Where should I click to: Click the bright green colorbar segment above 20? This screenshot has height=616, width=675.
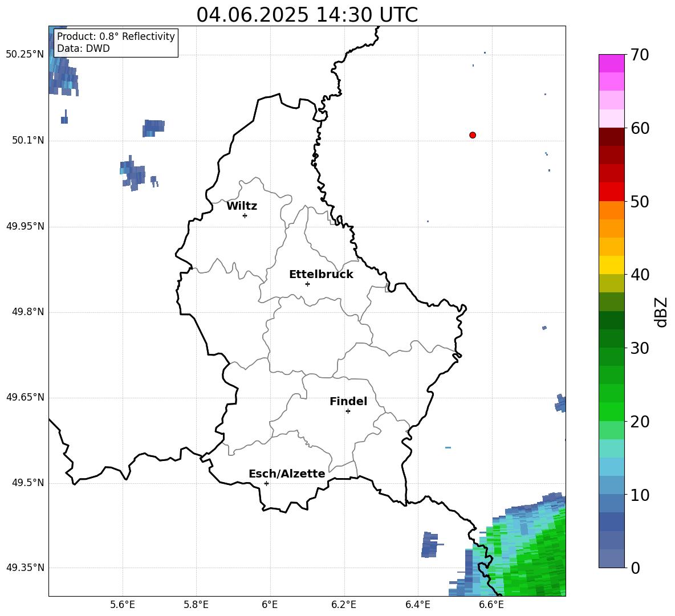point(611,411)
